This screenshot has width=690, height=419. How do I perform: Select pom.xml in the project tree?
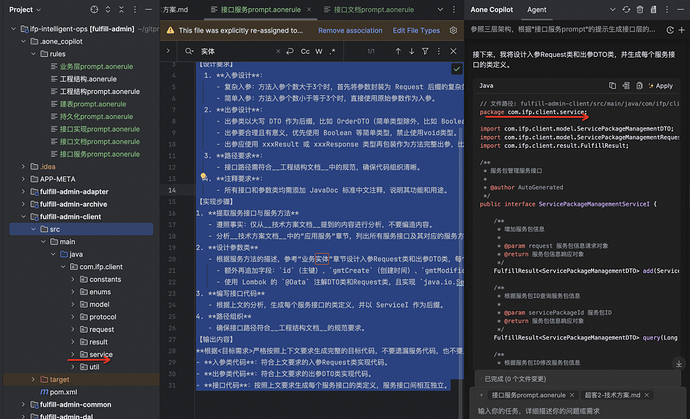pyautogui.click(x=63, y=392)
